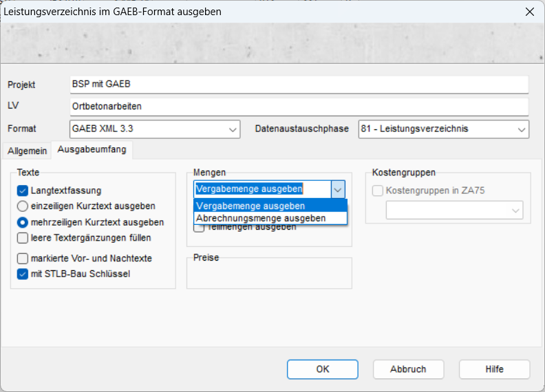Click the LV Ortbetonarbeiten field
The image size is (545, 392).
pos(299,107)
